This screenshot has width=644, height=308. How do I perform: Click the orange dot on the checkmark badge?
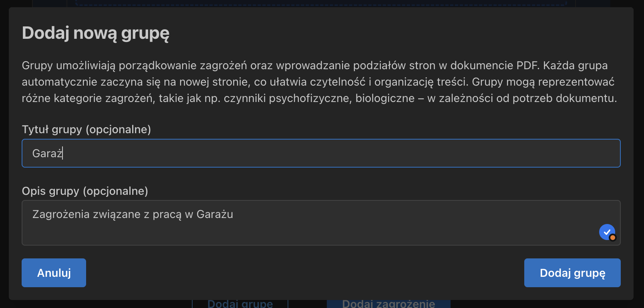pos(612,238)
